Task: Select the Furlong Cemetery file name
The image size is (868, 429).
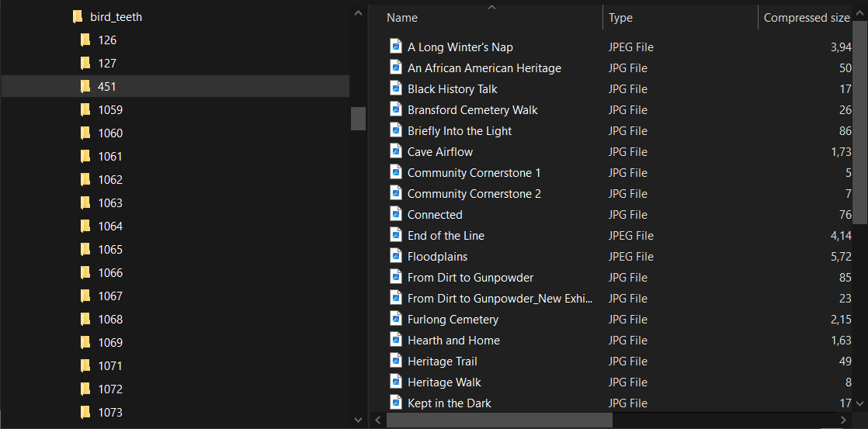Action: 453,320
